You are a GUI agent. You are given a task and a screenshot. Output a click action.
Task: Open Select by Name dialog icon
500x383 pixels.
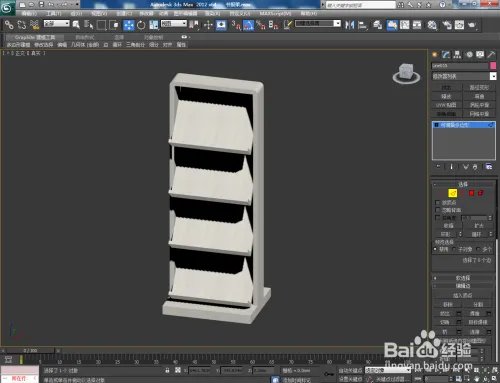point(88,25)
